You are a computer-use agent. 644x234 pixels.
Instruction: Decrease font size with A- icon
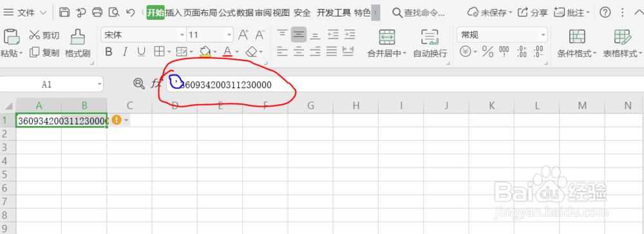260,35
